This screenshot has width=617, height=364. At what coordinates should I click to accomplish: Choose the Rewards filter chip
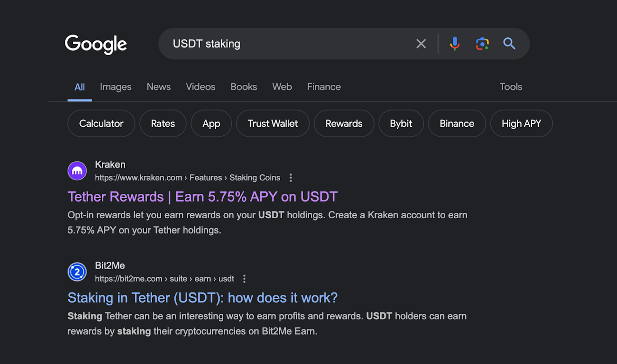(344, 123)
